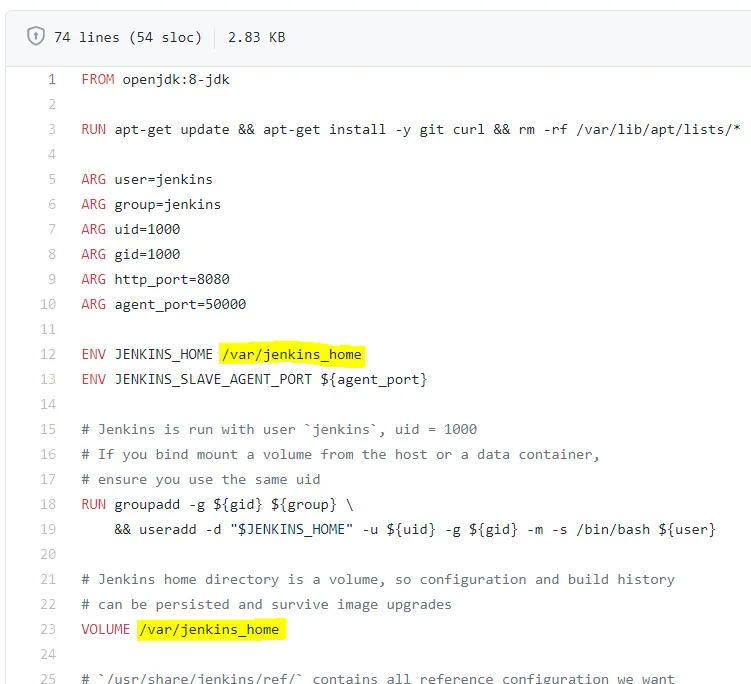Viewport: 751px width, 684px height.
Task: Select line number 5
Action: pyautogui.click(x=52, y=179)
